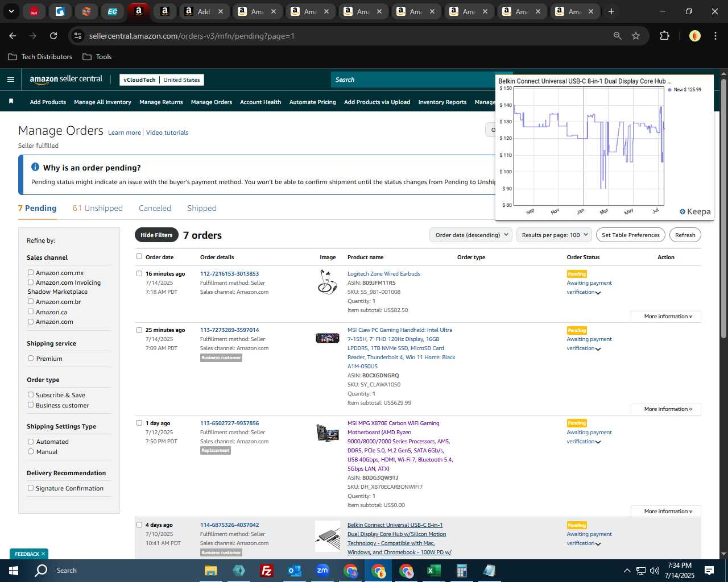Viewport: 728px width, 582px height.
Task: Open the Chrome profile avatar
Action: [x=694, y=36]
